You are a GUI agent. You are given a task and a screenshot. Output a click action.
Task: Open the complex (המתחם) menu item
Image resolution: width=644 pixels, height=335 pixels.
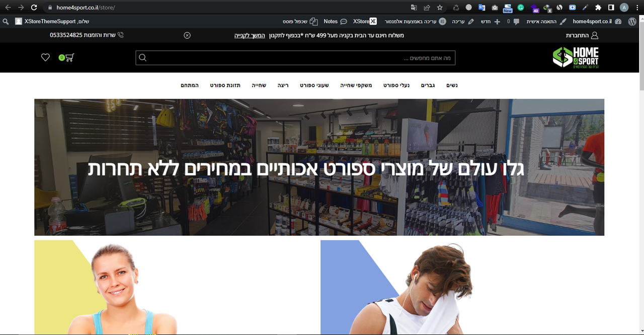click(x=190, y=85)
